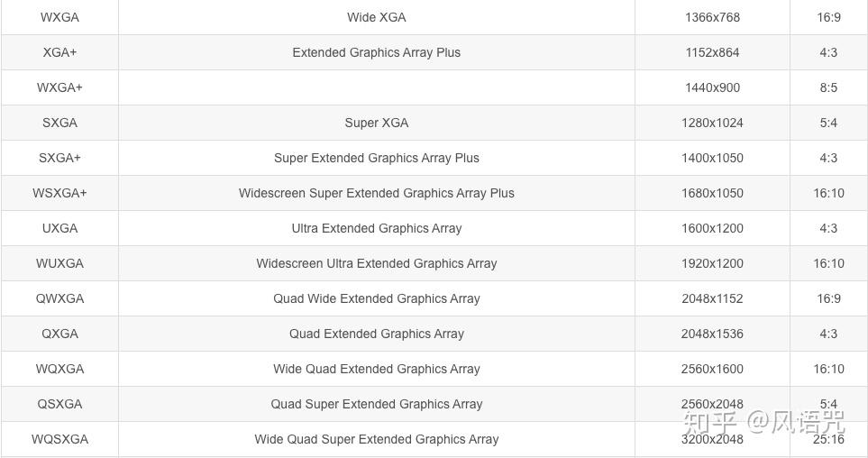868x458 pixels.
Task: Click the WXGA abbreviation cell
Action: (x=59, y=17)
